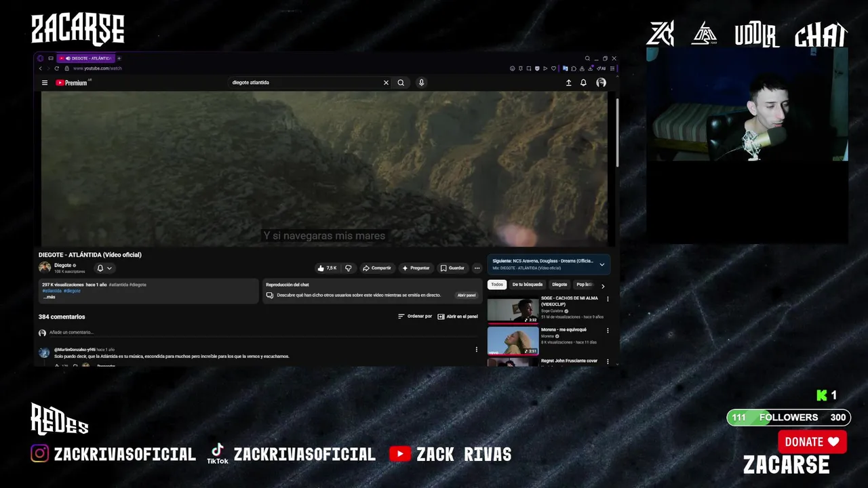
Task: Click the browser pinboard pin icon
Action: point(521,68)
